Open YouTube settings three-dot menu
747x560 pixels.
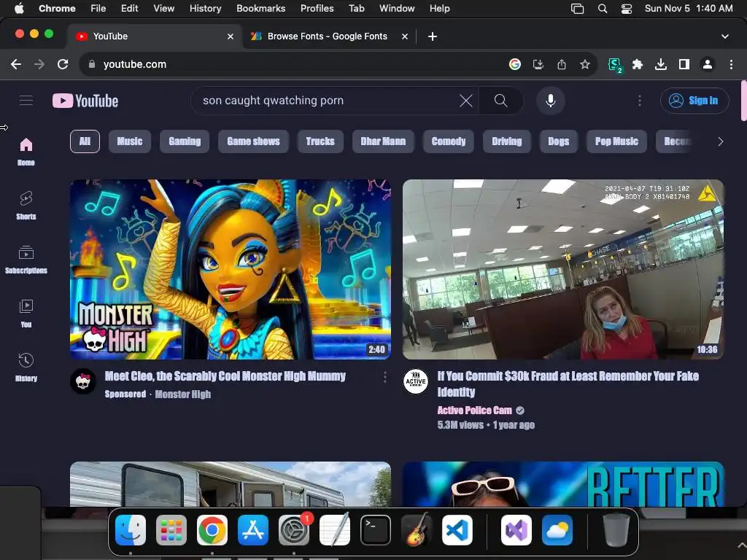[x=639, y=101]
